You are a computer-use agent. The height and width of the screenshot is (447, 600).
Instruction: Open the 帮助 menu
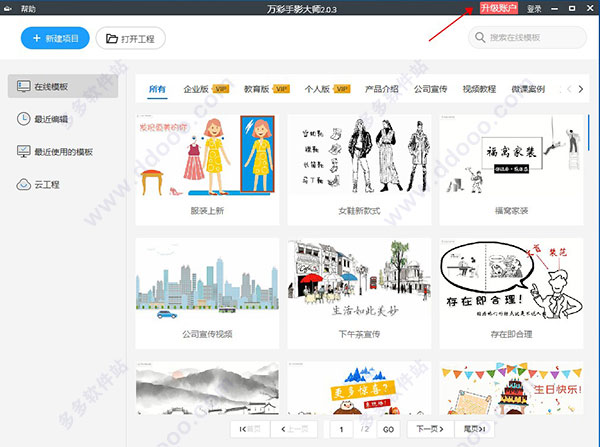coord(28,8)
